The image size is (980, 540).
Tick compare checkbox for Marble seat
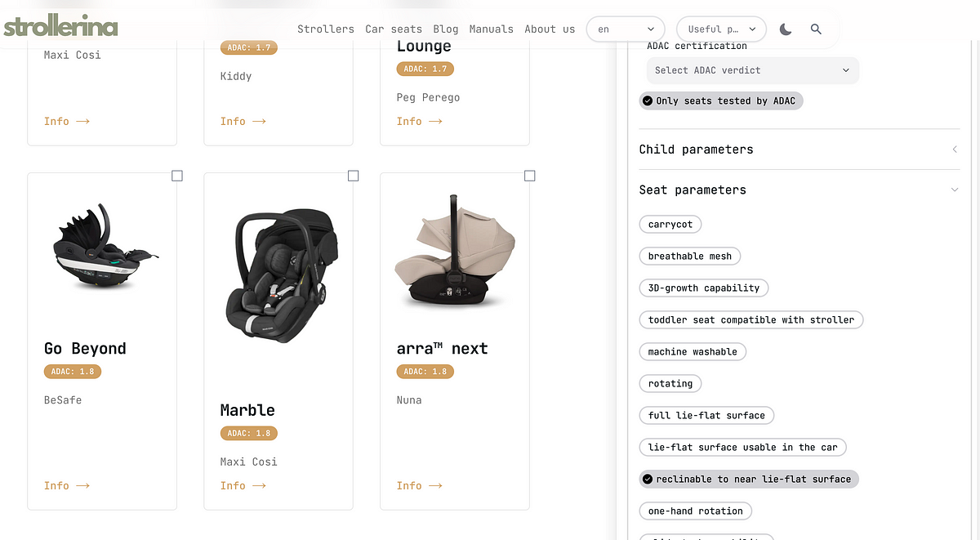(354, 176)
